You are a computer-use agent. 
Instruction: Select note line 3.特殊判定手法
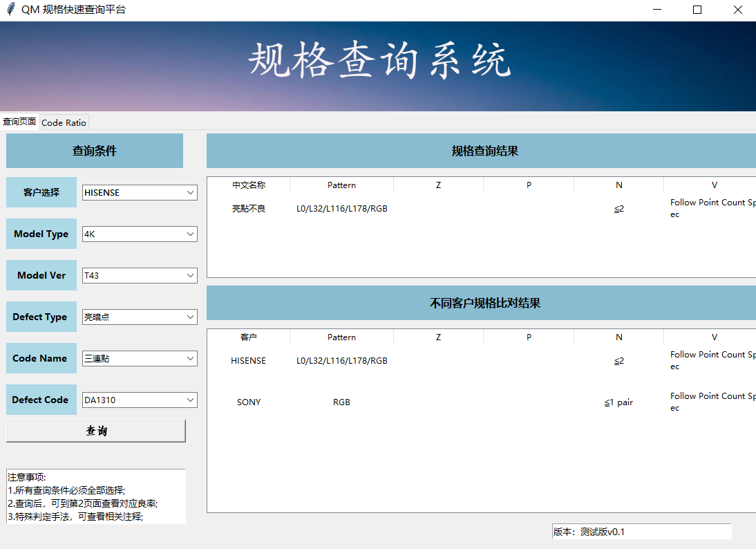pyautogui.click(x=76, y=517)
